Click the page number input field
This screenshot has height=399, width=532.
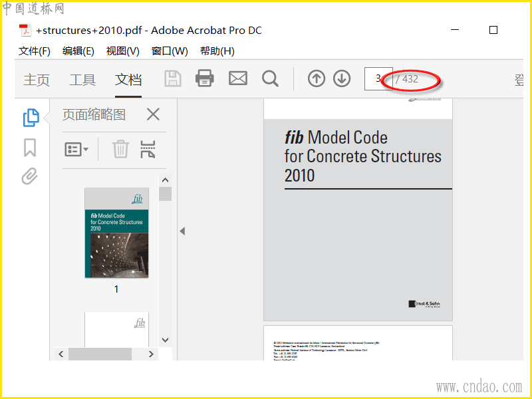pos(378,78)
